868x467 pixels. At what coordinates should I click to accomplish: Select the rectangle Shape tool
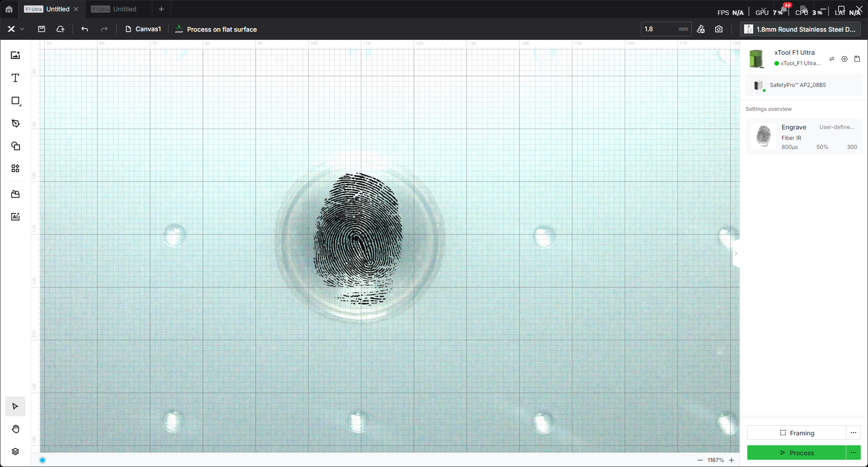coord(15,101)
